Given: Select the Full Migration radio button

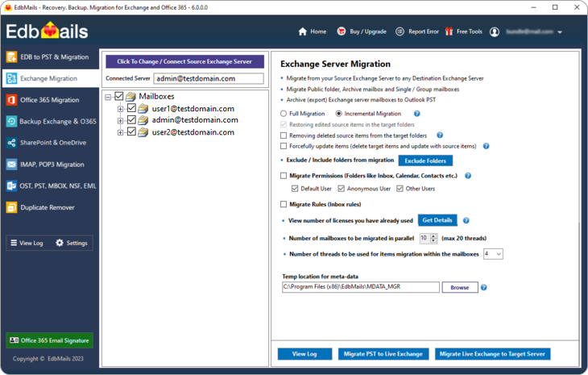Looking at the screenshot, I should click(x=284, y=114).
